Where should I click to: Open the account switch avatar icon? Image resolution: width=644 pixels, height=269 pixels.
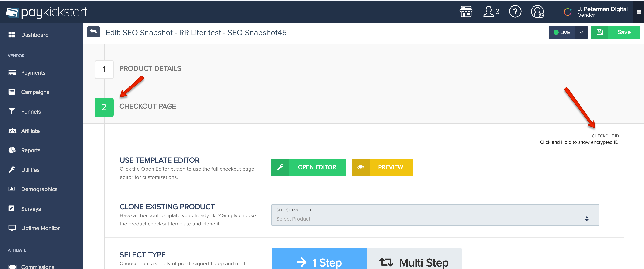pyautogui.click(x=537, y=12)
